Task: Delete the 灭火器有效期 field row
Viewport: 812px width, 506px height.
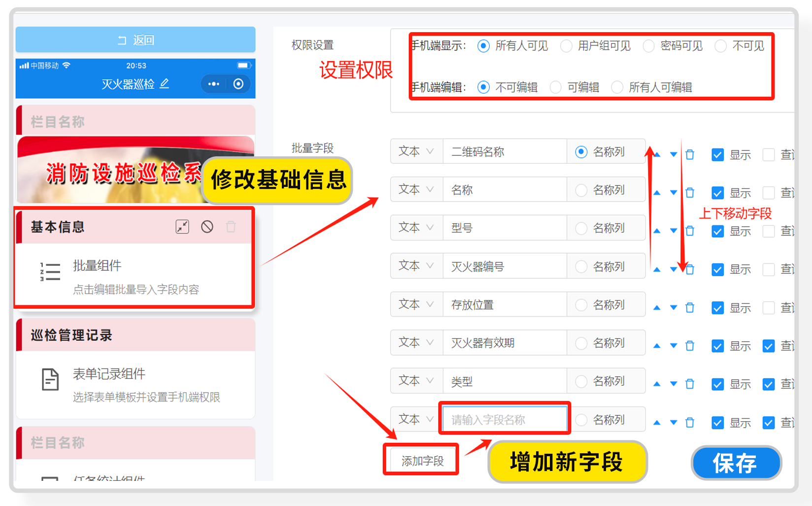Action: click(690, 346)
